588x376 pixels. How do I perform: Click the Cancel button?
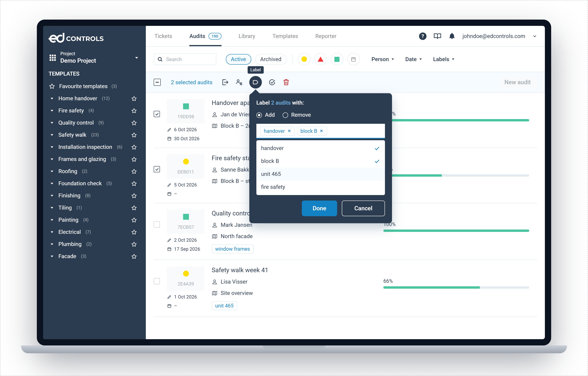coord(363,208)
